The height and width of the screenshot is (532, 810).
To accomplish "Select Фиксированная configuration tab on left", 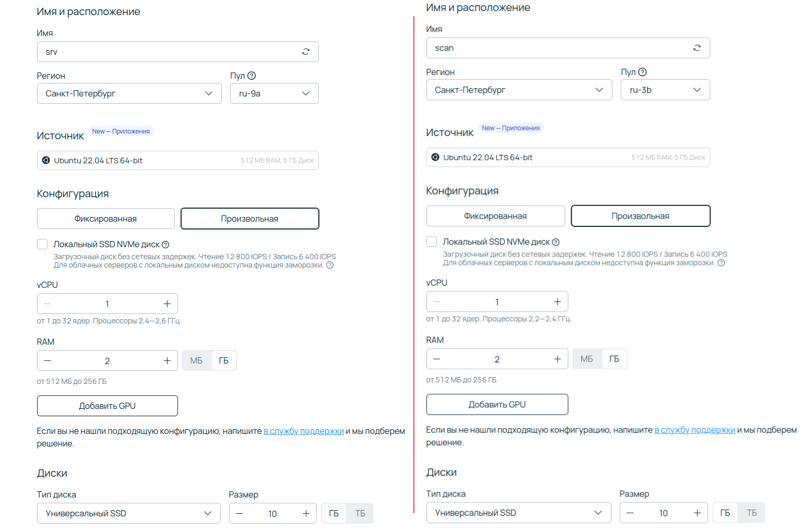I will click(106, 219).
